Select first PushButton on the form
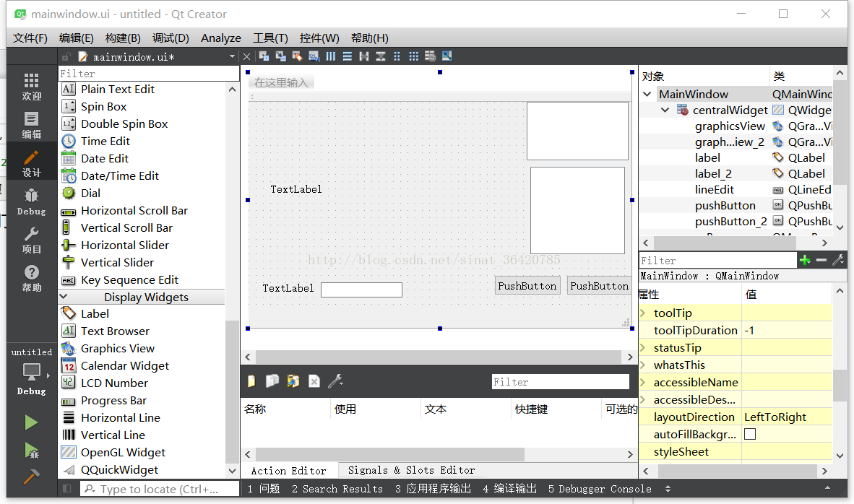This screenshot has width=854, height=504. [x=527, y=286]
